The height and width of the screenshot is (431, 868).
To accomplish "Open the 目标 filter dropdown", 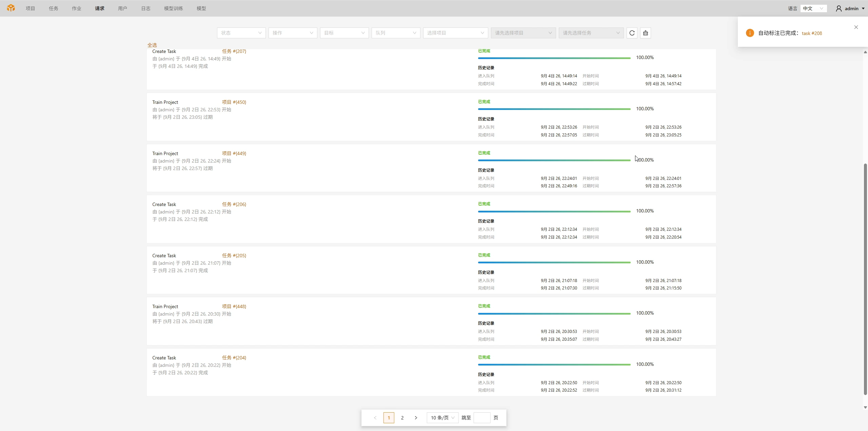I will point(344,33).
